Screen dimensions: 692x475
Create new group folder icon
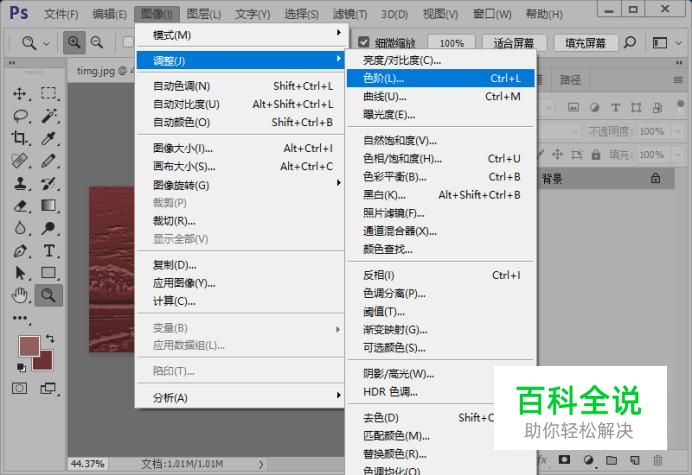click(x=611, y=460)
